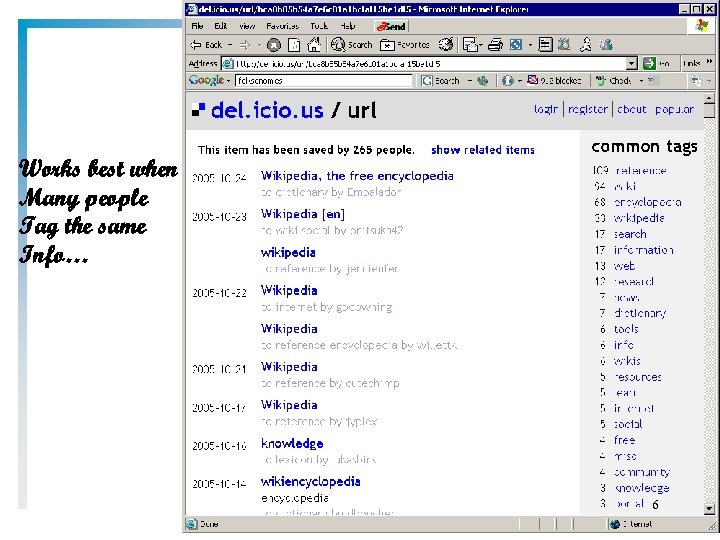The height and width of the screenshot is (540, 720).
Task: Click the Google toolbar logo
Action: (x=206, y=80)
